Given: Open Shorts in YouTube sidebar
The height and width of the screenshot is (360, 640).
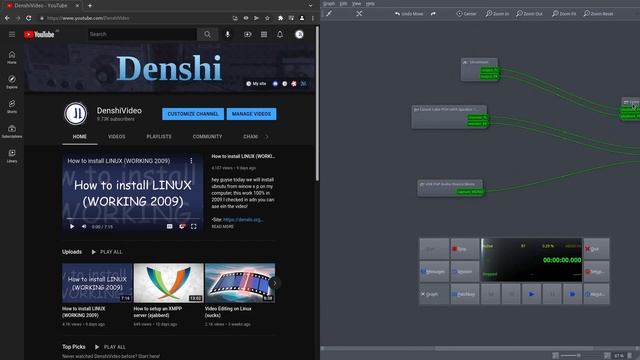Looking at the screenshot, I should 12,106.
